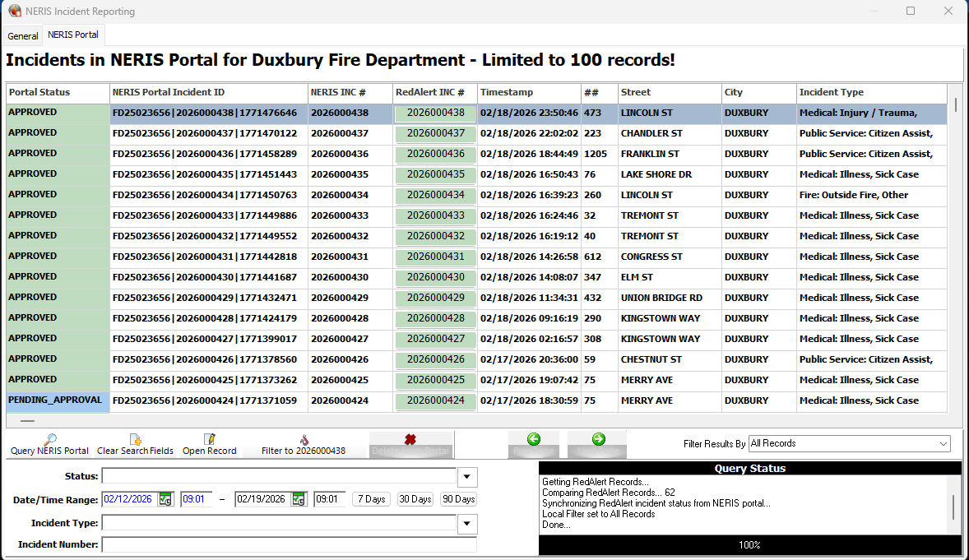969x560 pixels.
Task: Sort by the RedAlert INC # column header
Action: click(435, 93)
